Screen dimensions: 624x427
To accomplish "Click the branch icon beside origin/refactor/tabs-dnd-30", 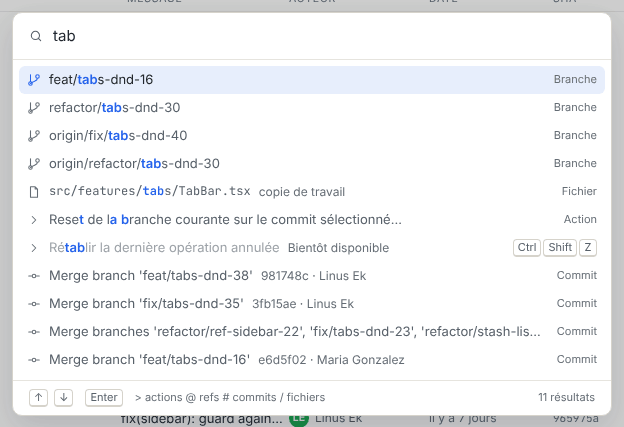I will 34,164.
